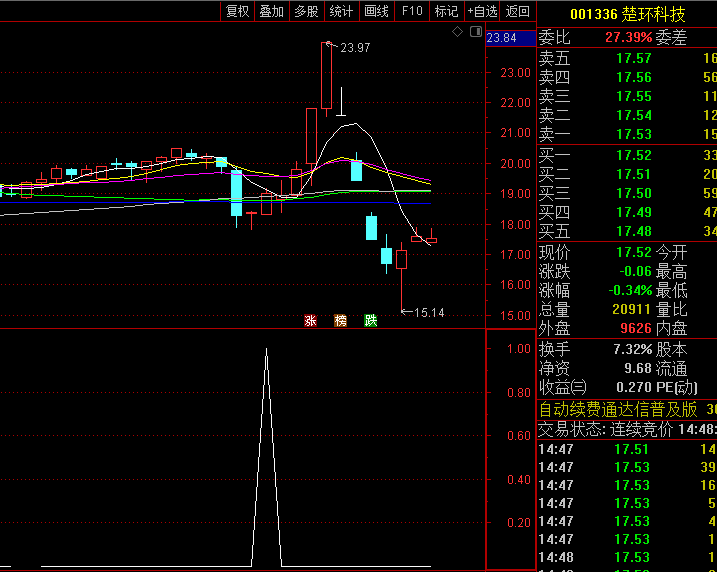Click the 自动续费通达信普及版 promo link
Screen dimensions: 717x572
tap(618, 409)
